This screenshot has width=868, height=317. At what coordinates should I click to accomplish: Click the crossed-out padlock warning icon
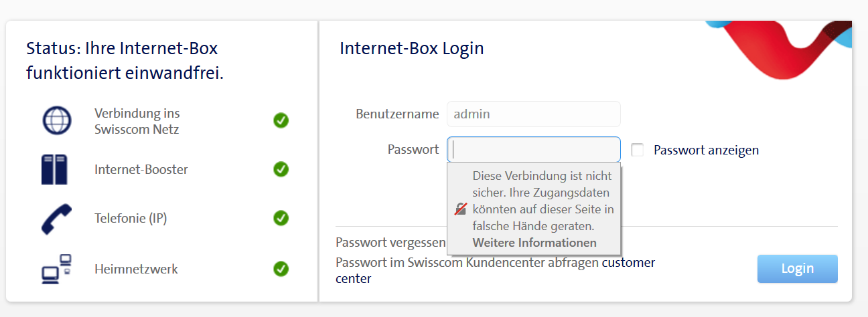click(460, 209)
